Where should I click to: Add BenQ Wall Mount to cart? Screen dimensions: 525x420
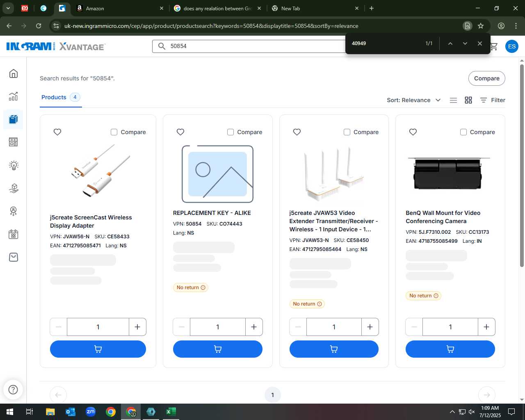(x=450, y=349)
